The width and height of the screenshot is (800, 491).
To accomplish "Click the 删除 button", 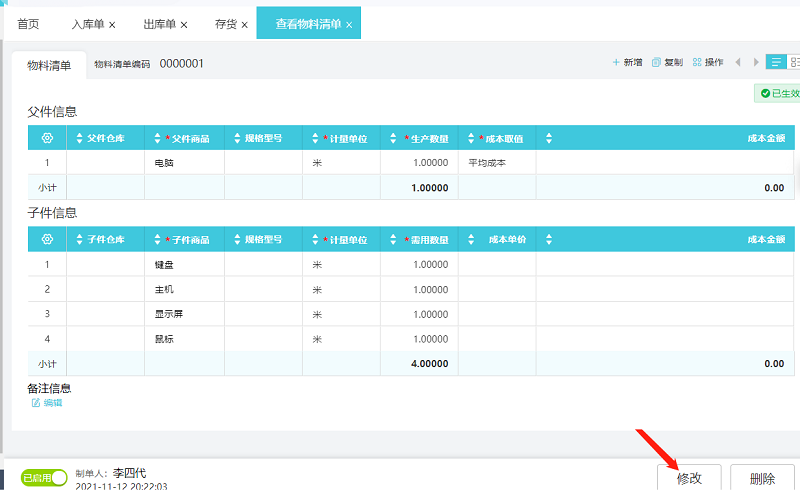I will pyautogui.click(x=762, y=478).
